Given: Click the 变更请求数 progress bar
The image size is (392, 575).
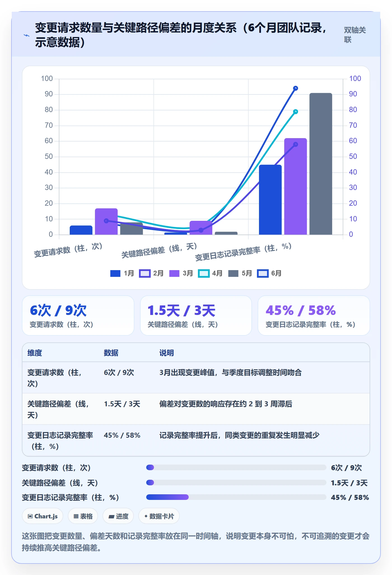Looking at the screenshot, I should (236, 467).
